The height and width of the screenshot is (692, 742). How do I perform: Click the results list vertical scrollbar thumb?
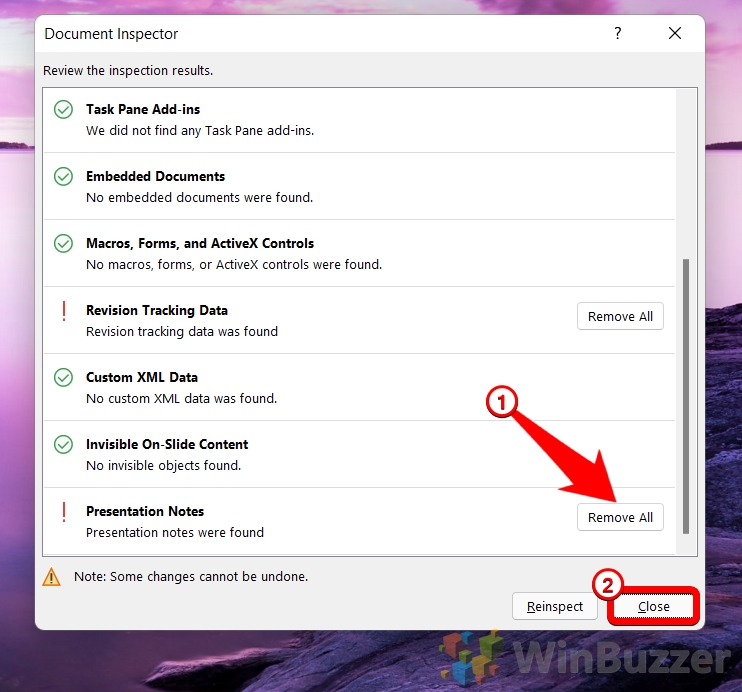coord(686,396)
